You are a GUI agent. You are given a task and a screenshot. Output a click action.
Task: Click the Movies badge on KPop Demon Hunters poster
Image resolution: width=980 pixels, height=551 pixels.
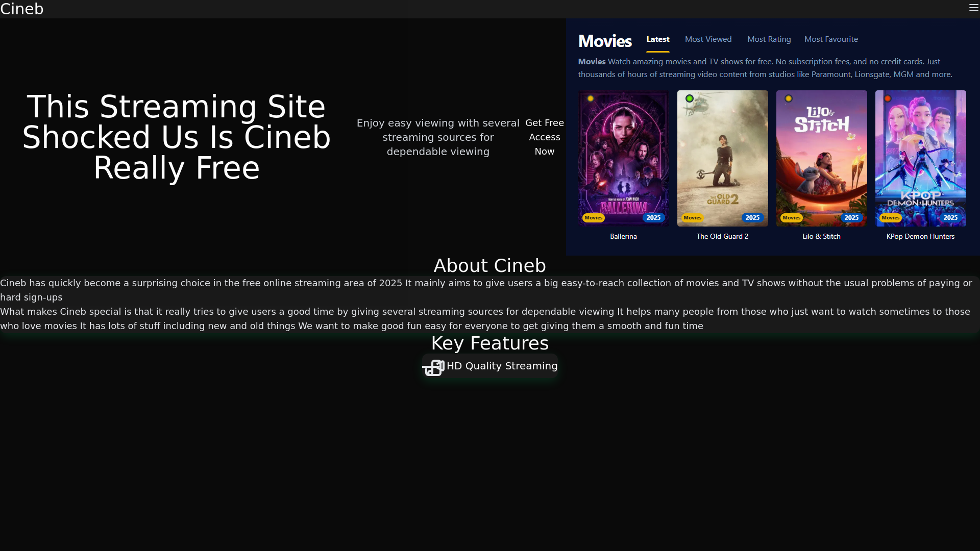pyautogui.click(x=891, y=218)
